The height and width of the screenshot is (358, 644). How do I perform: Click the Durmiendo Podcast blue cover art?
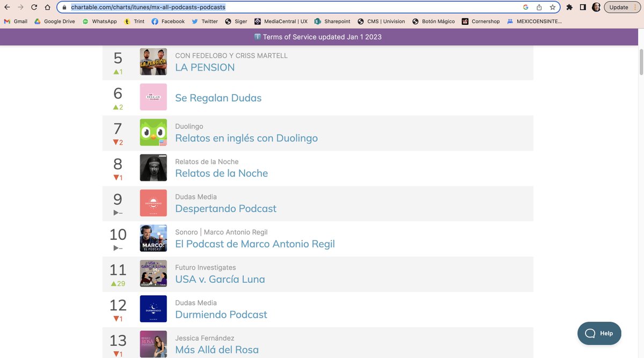[153, 309]
